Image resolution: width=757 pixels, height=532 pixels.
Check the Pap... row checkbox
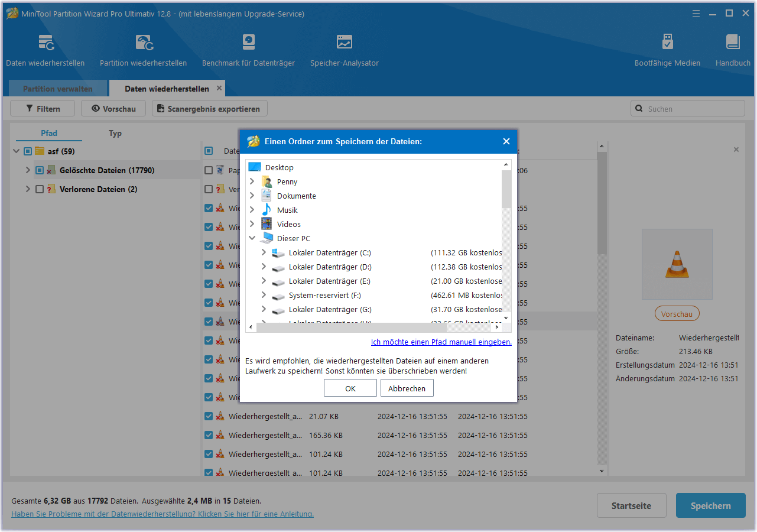(x=209, y=170)
